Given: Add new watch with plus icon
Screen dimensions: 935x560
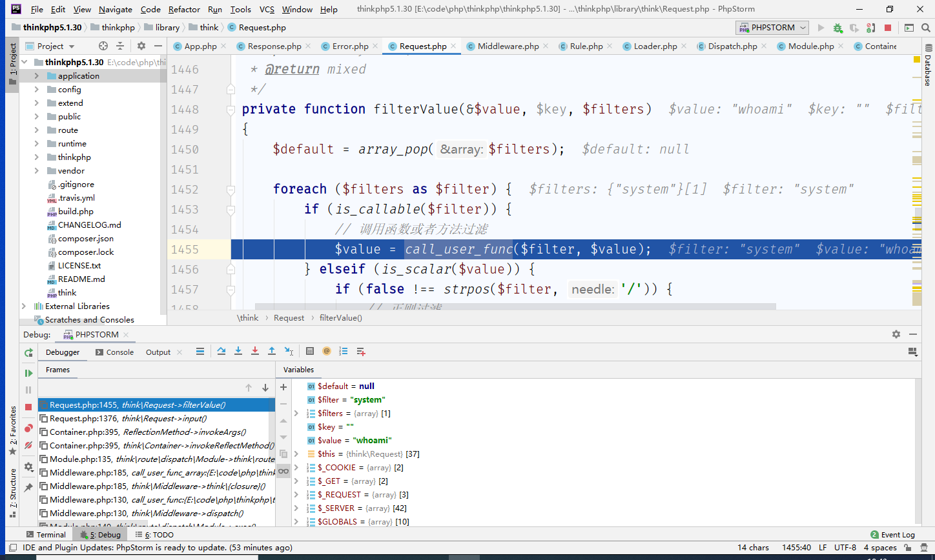Looking at the screenshot, I should [x=283, y=387].
